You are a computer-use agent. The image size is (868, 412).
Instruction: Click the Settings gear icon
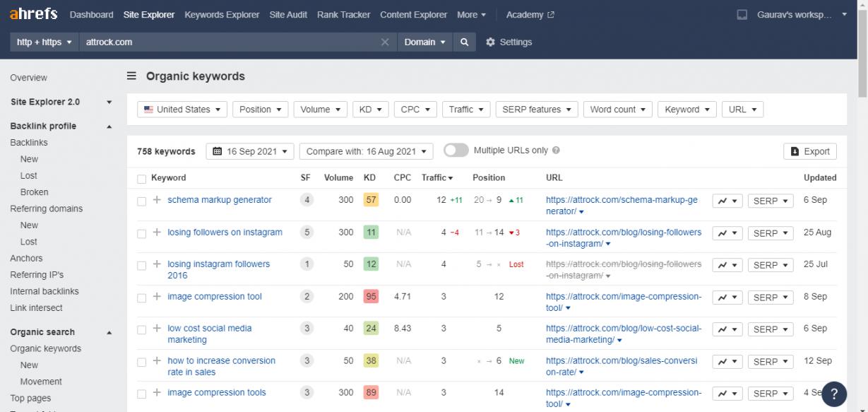(491, 42)
